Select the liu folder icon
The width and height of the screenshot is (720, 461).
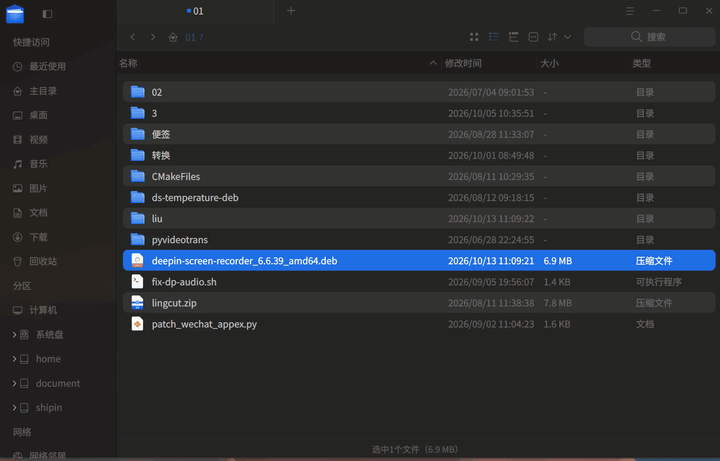pos(137,219)
